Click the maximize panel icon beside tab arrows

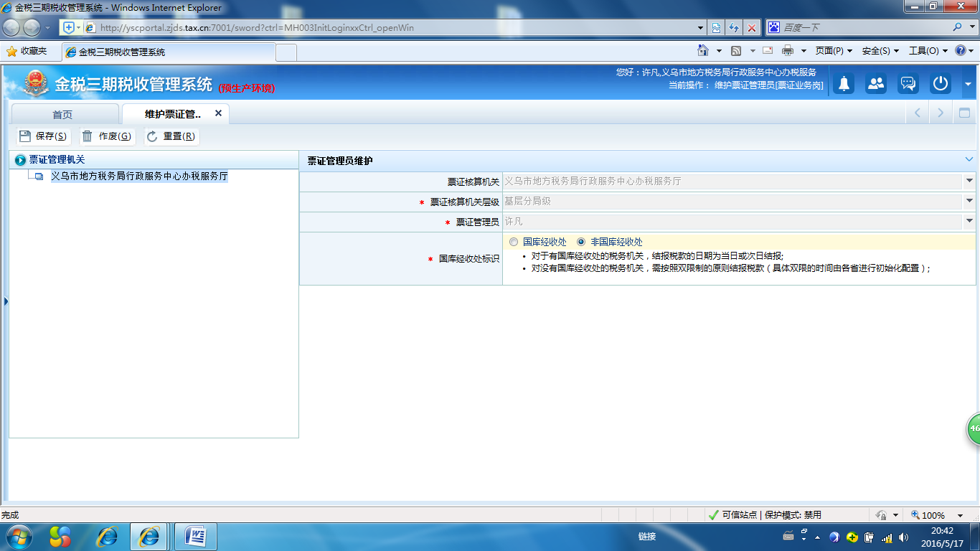pyautogui.click(x=964, y=113)
